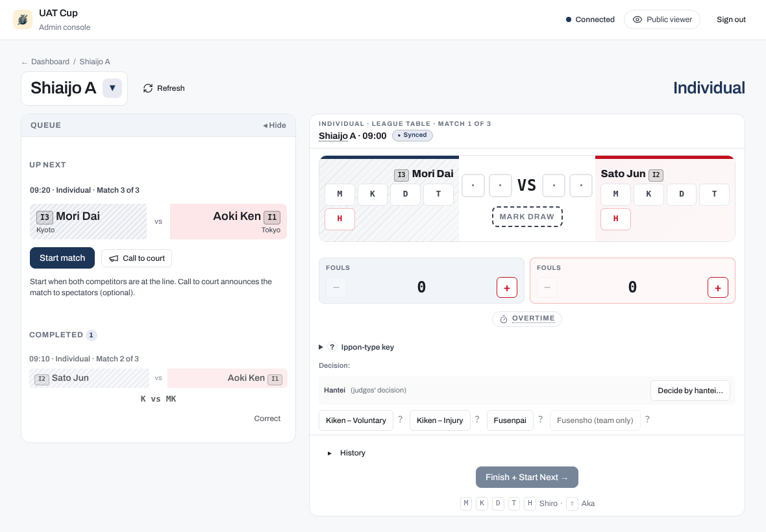Image resolution: width=766 pixels, height=532 pixels.
Task: Add a foul for Sato Jun
Action: (x=717, y=287)
